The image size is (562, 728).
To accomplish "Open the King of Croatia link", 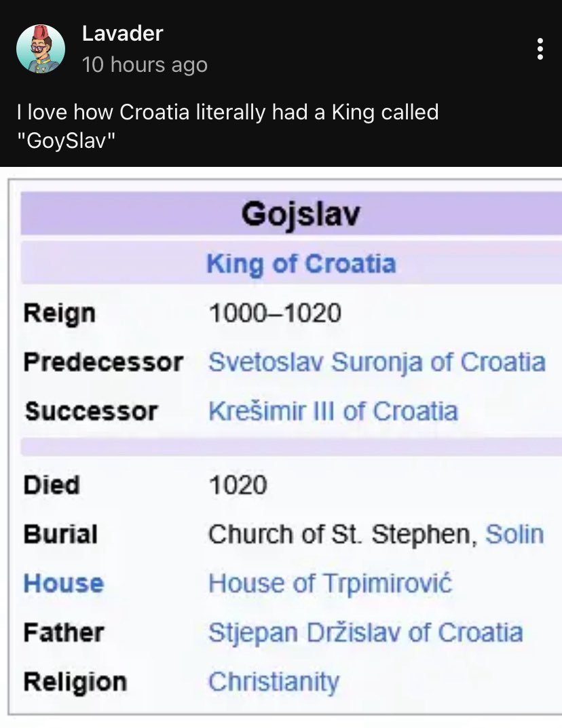I will pos(301,263).
